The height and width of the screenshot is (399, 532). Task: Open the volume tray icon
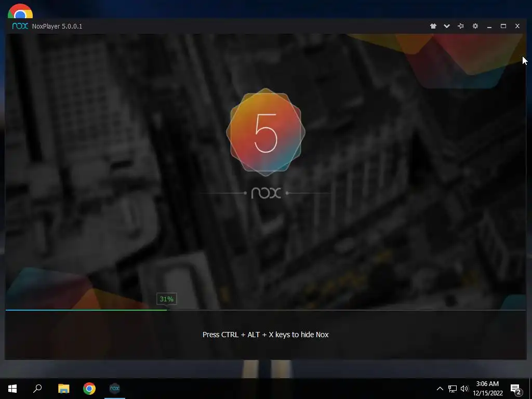(x=464, y=389)
